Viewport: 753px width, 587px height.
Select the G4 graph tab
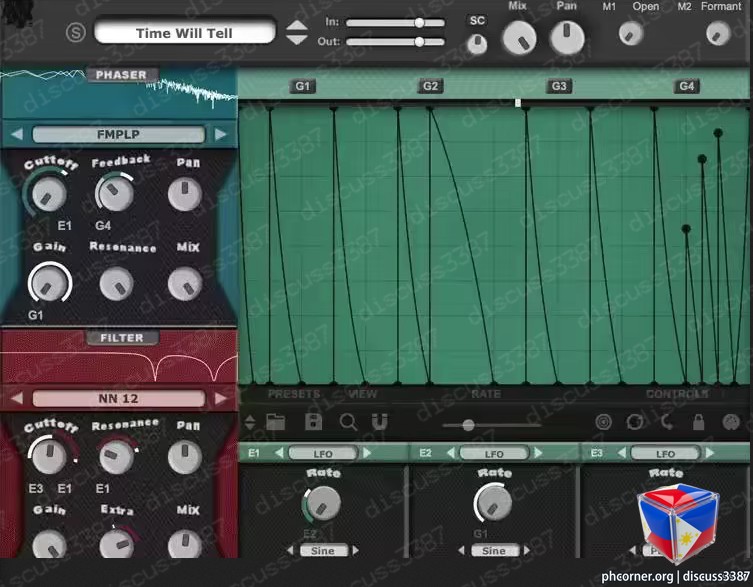click(686, 86)
